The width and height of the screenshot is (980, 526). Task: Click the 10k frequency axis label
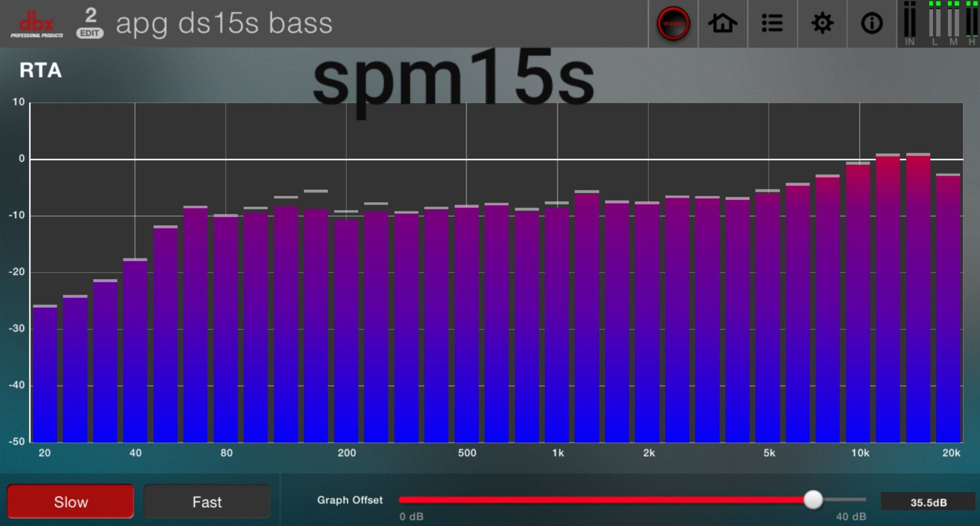pyautogui.click(x=860, y=453)
